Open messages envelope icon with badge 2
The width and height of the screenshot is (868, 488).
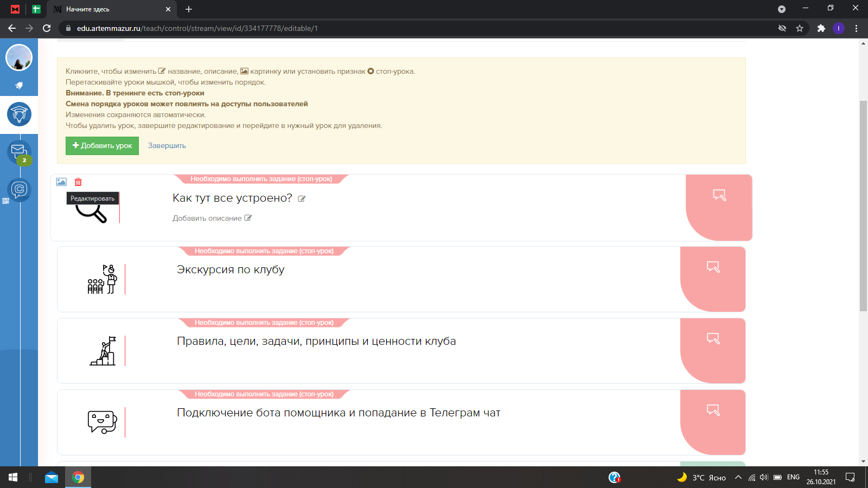coord(19,151)
